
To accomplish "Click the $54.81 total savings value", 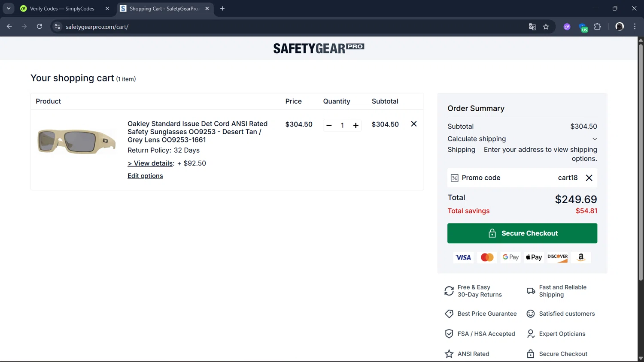I will 586,211.
